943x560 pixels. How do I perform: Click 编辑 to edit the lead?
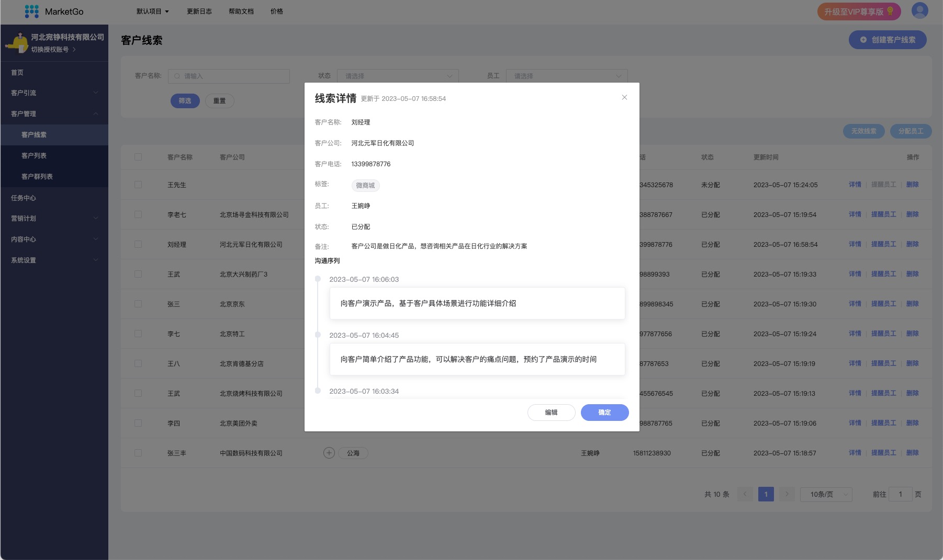[x=551, y=413]
